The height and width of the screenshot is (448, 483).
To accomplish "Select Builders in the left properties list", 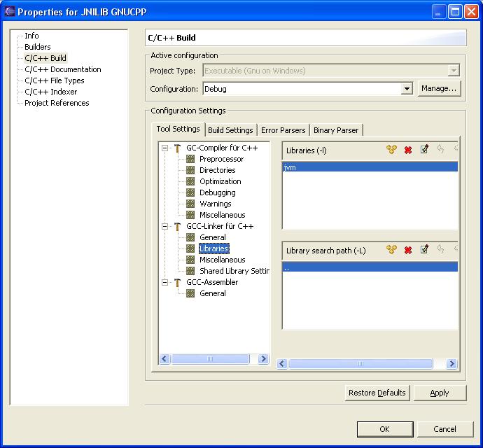I will [x=38, y=47].
